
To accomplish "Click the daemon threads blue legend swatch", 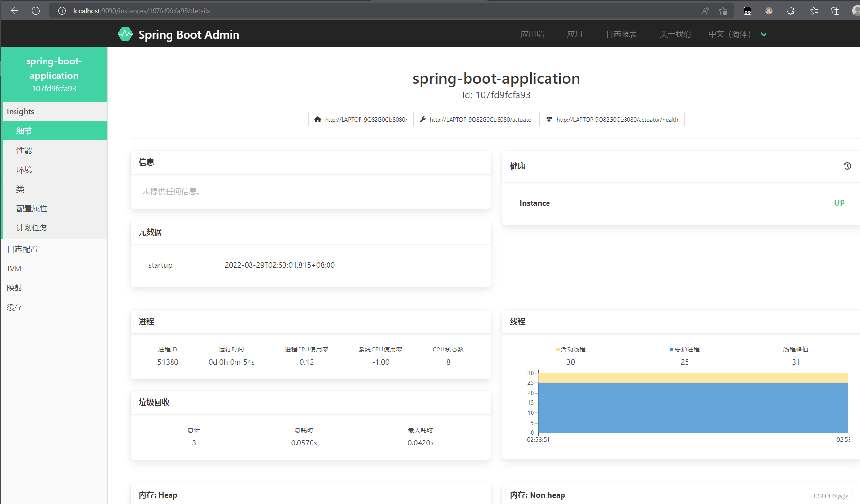I will 672,350.
